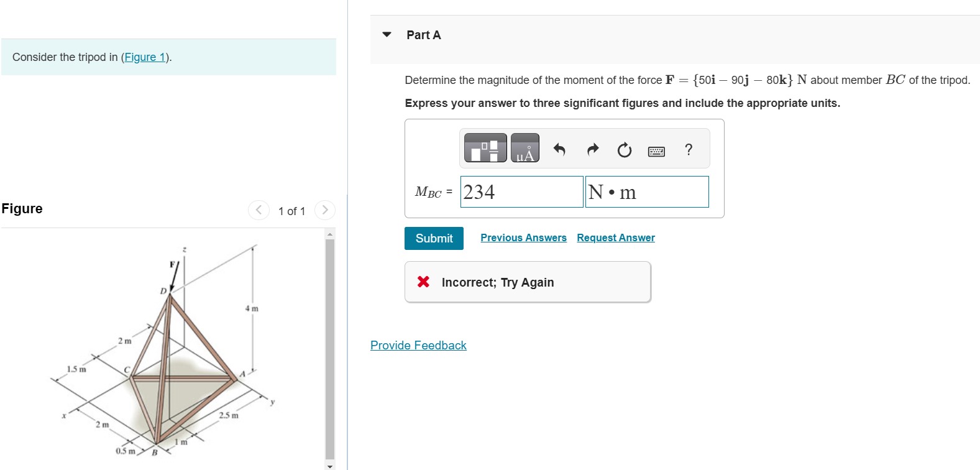Open the equation template editor icon
This screenshot has width=980, height=470.
[485, 148]
